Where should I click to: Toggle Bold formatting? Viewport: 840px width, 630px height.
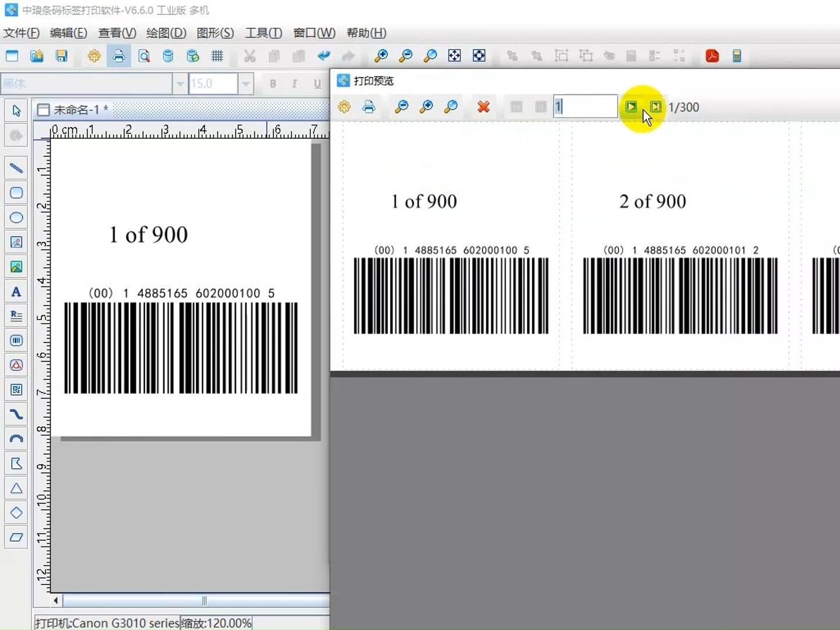point(273,84)
